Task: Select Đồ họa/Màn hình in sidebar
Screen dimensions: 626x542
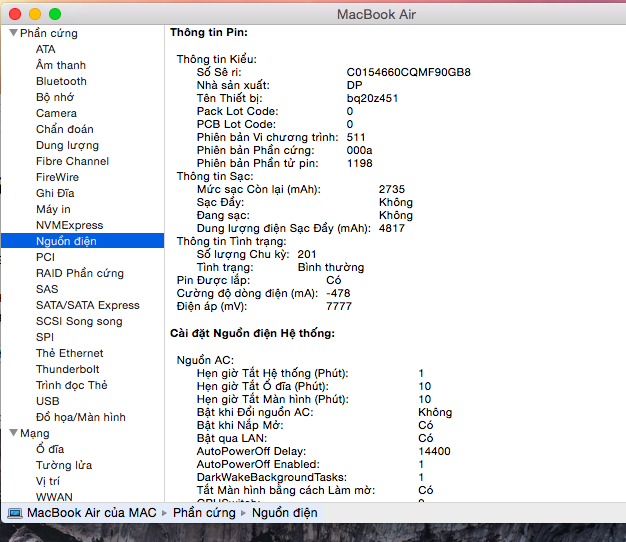Action: point(81,417)
